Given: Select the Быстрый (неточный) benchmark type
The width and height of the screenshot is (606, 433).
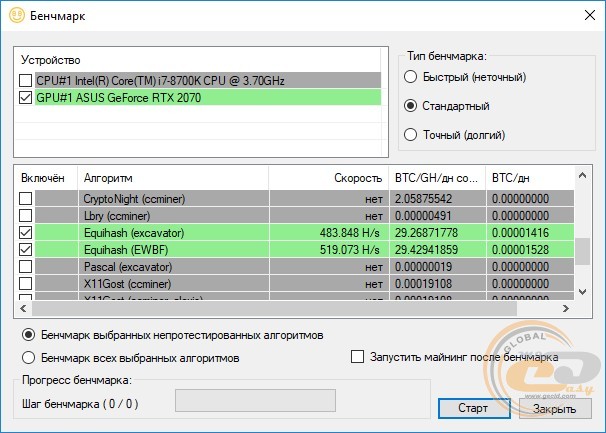Looking at the screenshot, I should coord(410,77).
